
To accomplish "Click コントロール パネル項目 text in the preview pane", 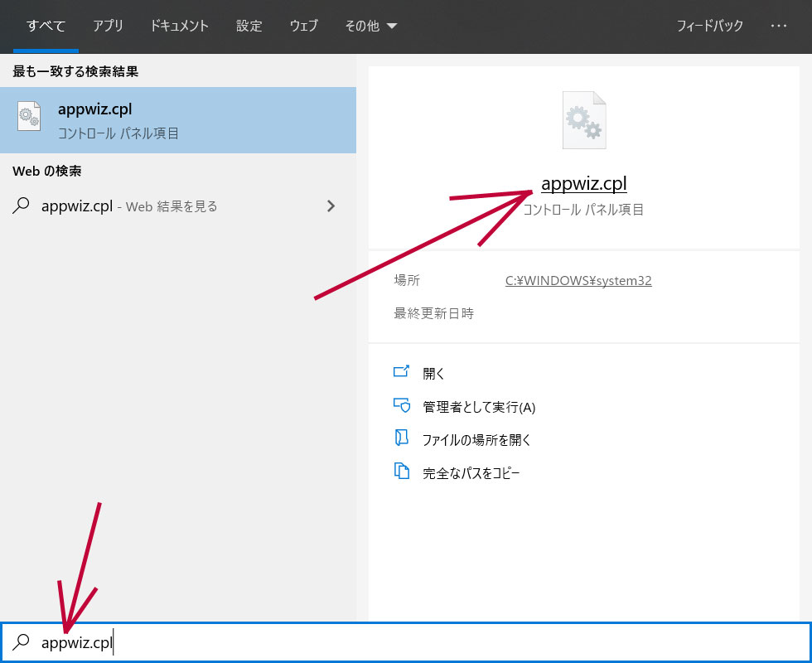I will tap(583, 210).
